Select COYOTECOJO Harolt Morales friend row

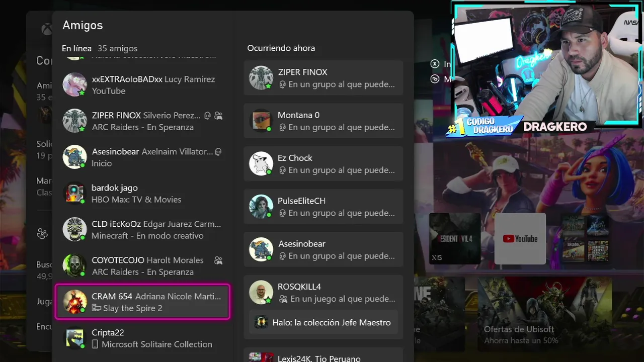click(x=142, y=266)
